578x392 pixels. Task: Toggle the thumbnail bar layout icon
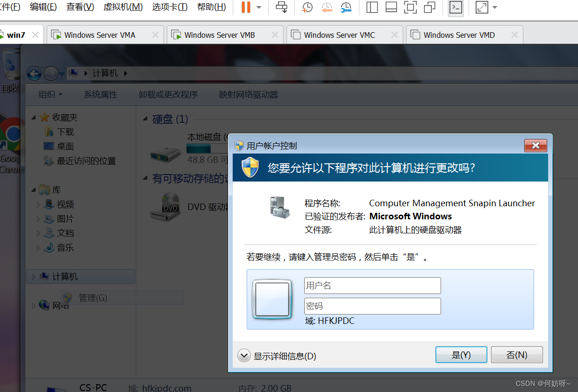pyautogui.click(x=391, y=7)
